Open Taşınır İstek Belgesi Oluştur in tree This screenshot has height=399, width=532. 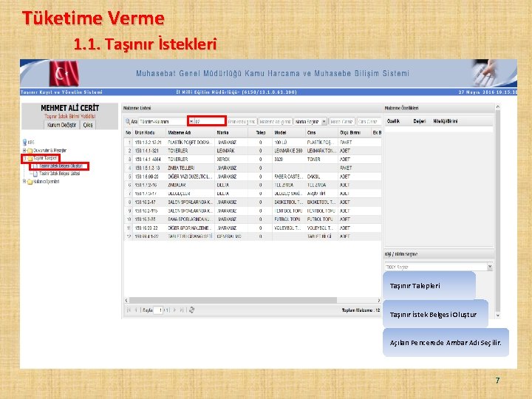pos(61,166)
